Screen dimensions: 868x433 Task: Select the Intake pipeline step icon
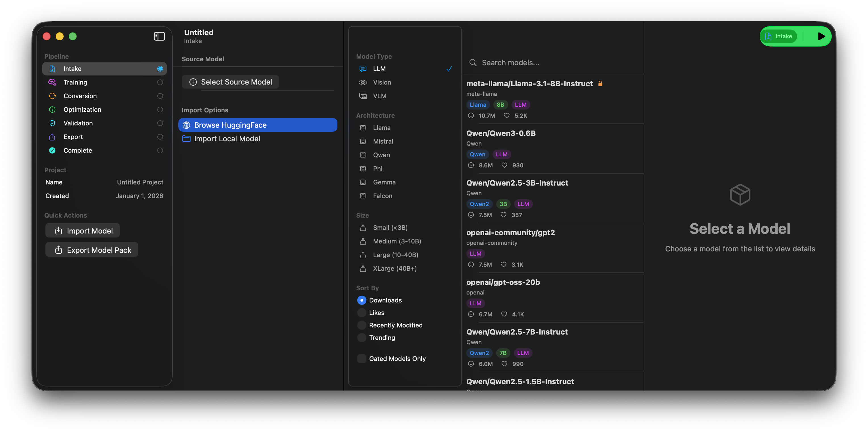click(x=52, y=69)
